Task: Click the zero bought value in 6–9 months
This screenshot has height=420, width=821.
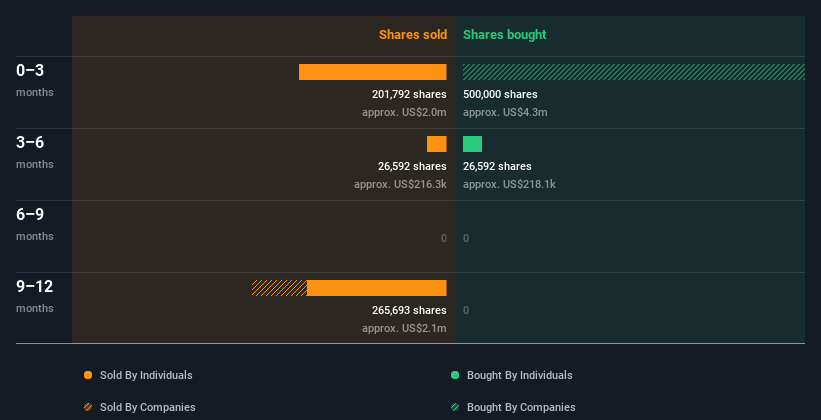Action: (466, 238)
